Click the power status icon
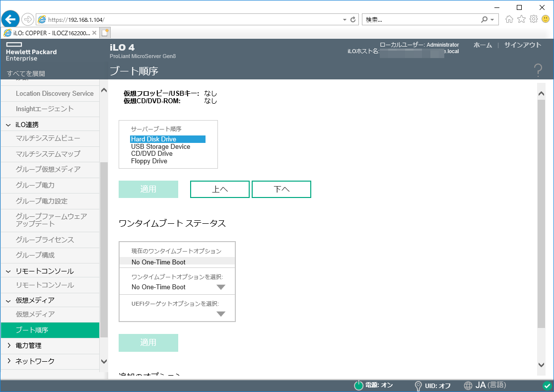Image resolution: width=554 pixels, height=392 pixels. pyautogui.click(x=358, y=386)
